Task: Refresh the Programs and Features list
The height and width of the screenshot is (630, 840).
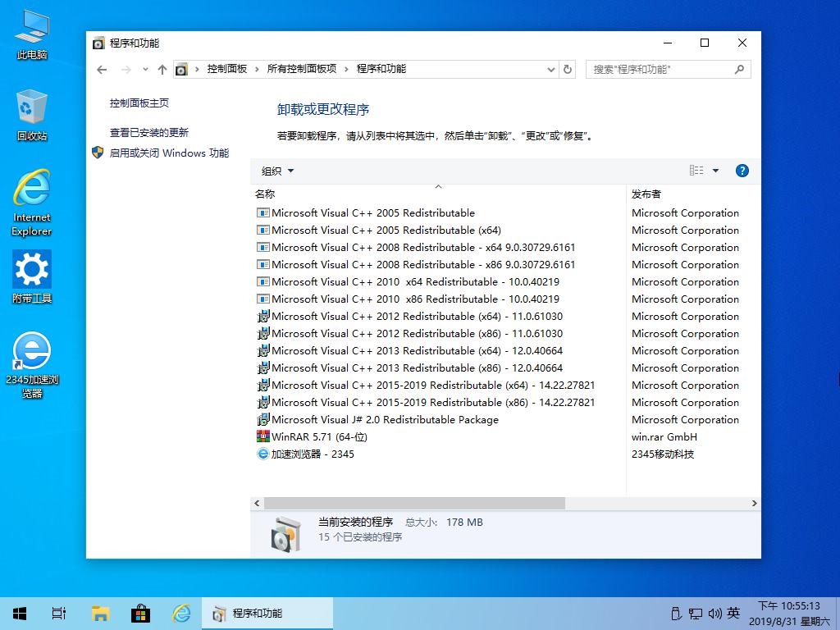Action: point(568,69)
